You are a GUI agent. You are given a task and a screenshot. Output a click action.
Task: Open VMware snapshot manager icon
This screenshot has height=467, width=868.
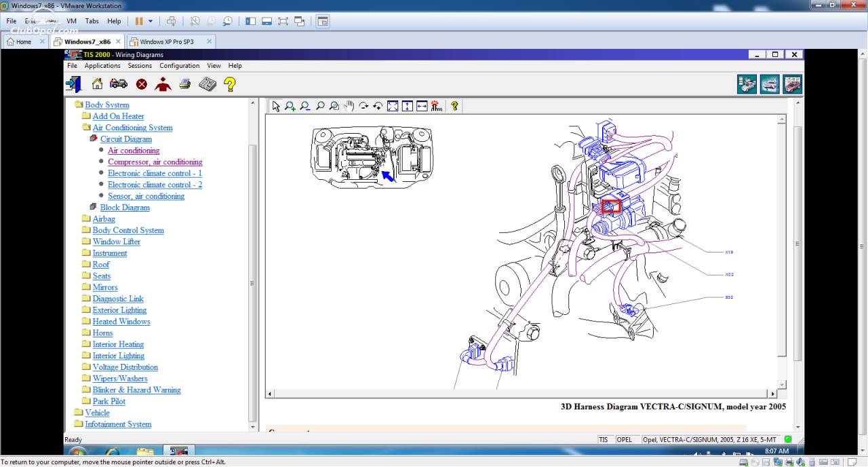tap(227, 21)
